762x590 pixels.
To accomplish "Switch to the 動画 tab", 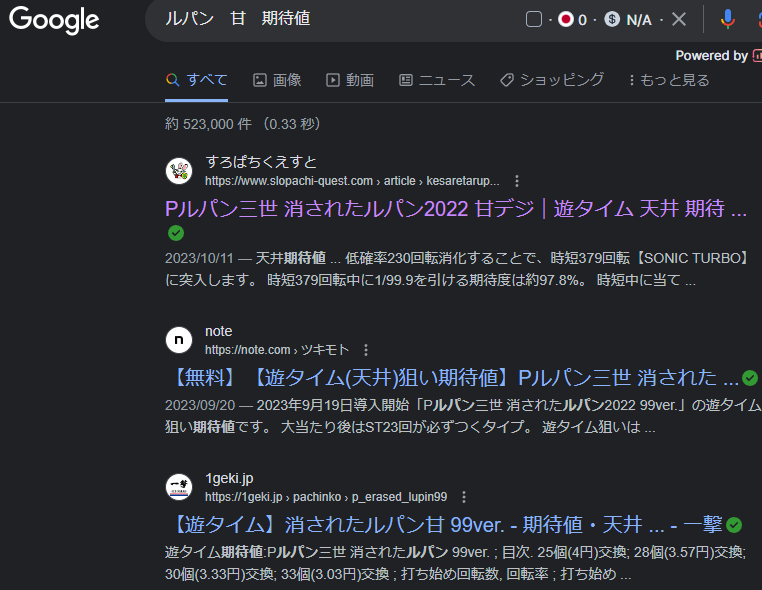I will pyautogui.click(x=350, y=80).
